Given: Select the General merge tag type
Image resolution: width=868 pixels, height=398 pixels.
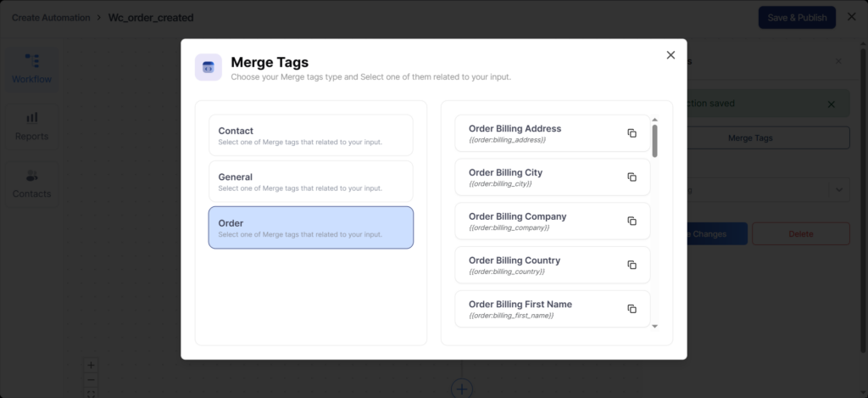Looking at the screenshot, I should [310, 182].
